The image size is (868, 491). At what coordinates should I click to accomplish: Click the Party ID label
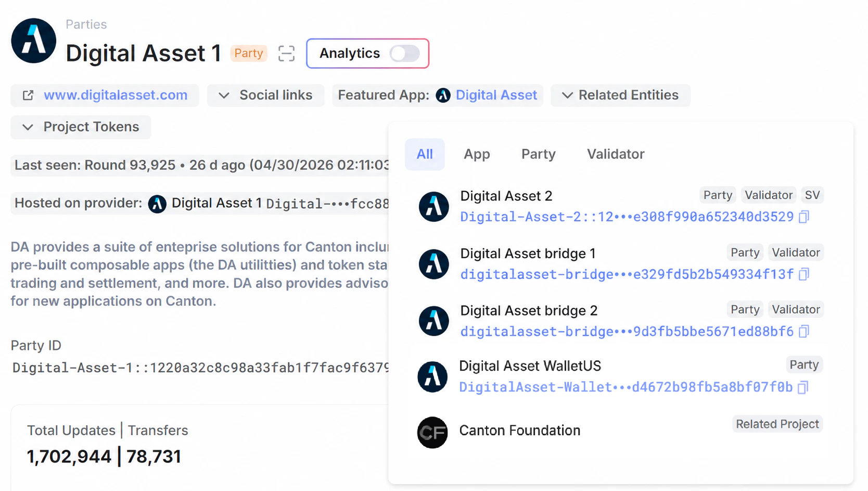click(x=36, y=346)
